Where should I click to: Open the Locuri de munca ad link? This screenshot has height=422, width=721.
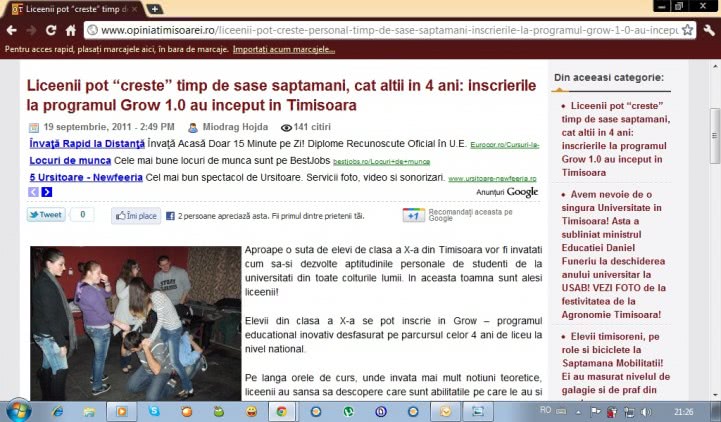coord(70,160)
